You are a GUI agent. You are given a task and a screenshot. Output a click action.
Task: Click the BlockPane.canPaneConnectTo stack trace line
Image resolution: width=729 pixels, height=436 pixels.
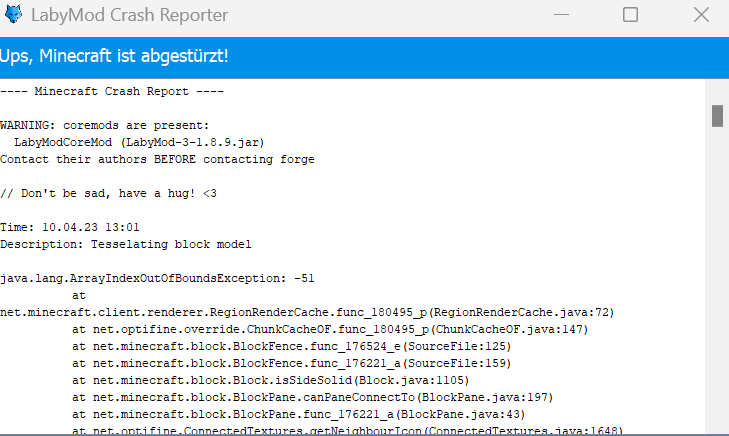coord(312,397)
